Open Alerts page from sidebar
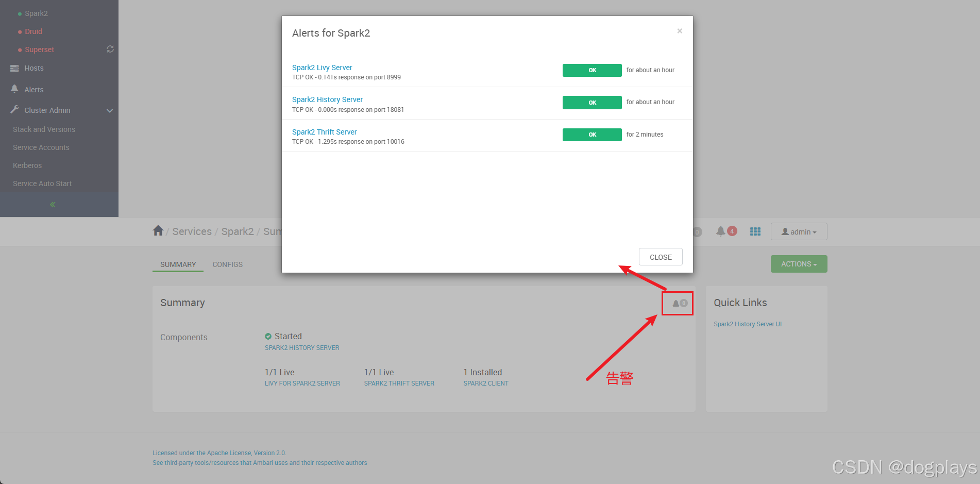The image size is (980, 484). click(x=34, y=90)
